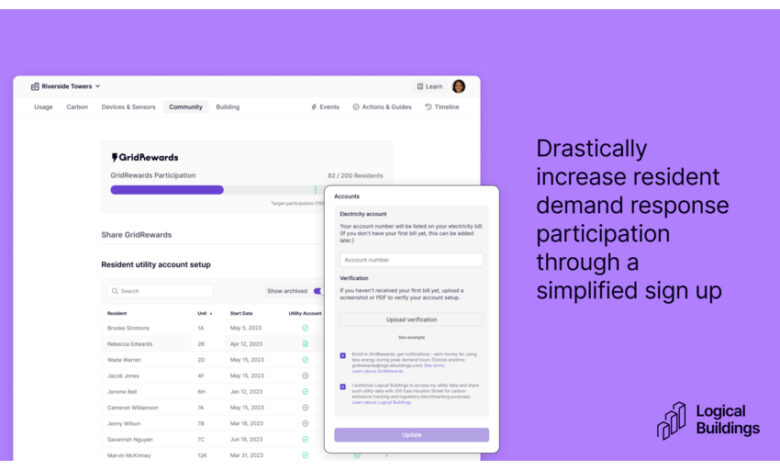Viewport: 780px width, 470px height.
Task: Click Rebecca Edwards' utility account document icon
Action: [305, 344]
